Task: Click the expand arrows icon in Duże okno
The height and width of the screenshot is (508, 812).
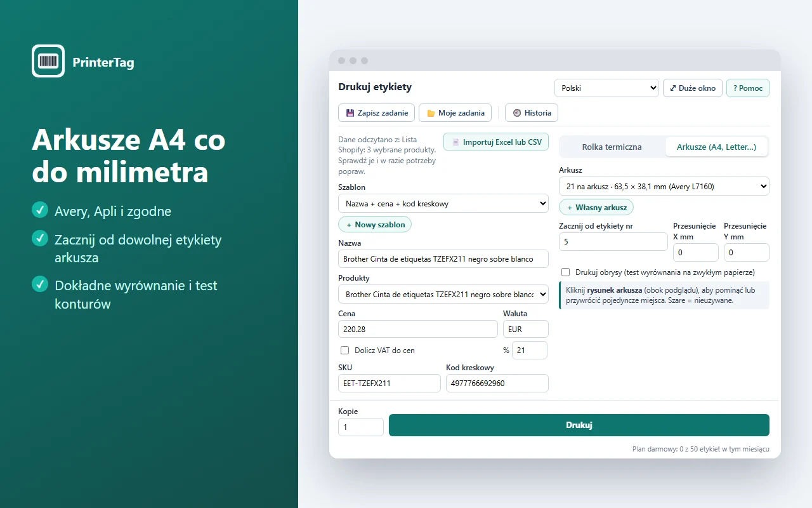Action: (x=673, y=88)
